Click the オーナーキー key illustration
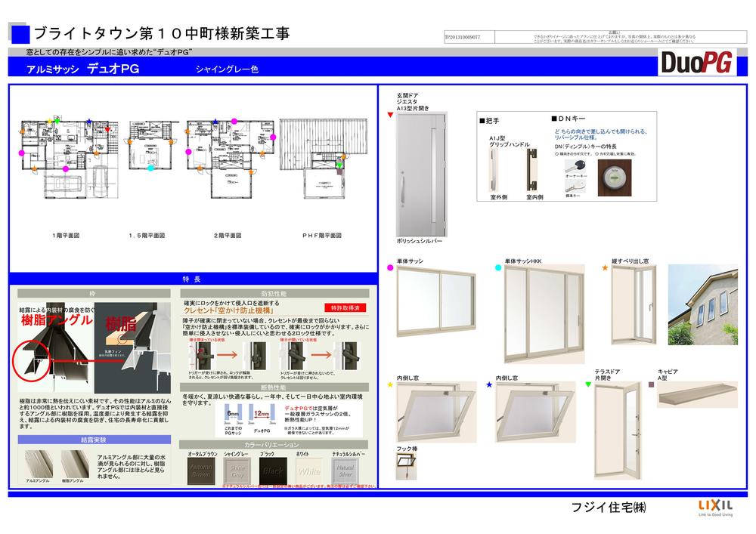Screen dimensions: 756x534 (576, 166)
